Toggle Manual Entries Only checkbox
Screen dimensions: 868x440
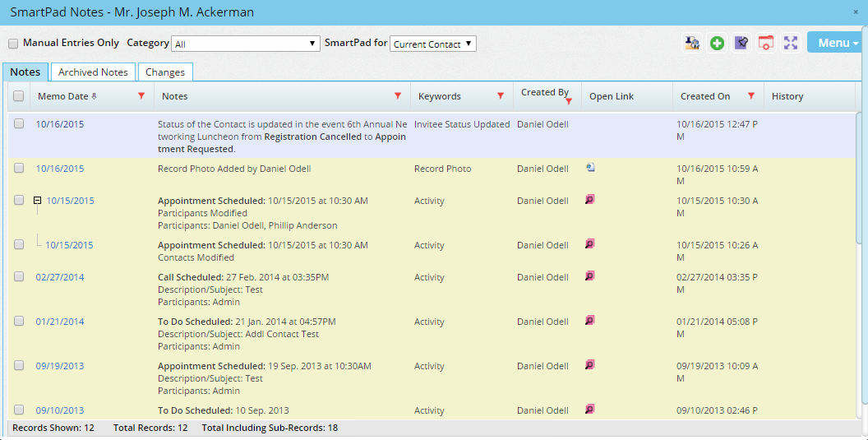pyautogui.click(x=13, y=44)
